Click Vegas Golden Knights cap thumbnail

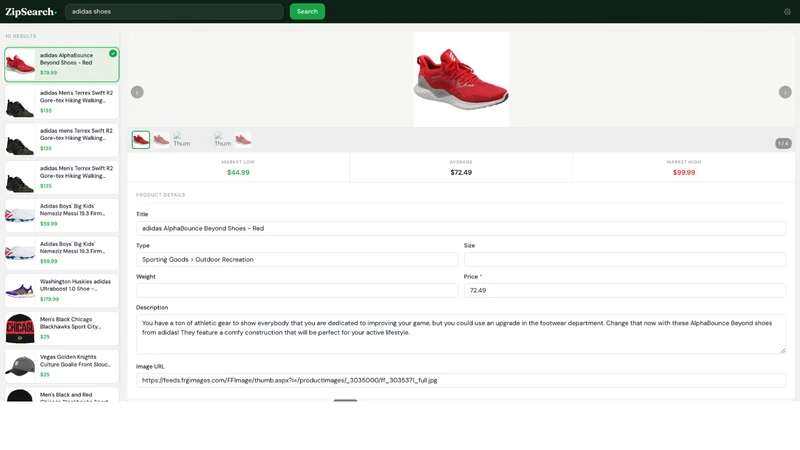pyautogui.click(x=20, y=366)
